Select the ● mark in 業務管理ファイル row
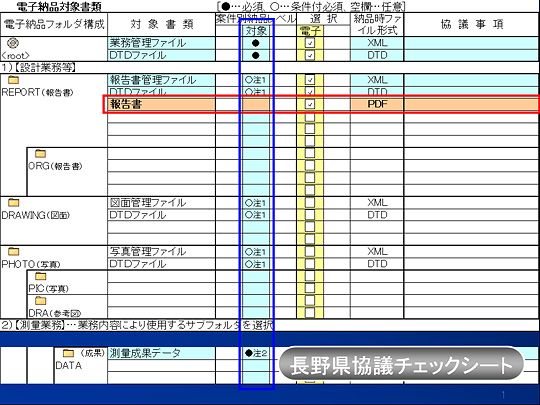 click(256, 43)
